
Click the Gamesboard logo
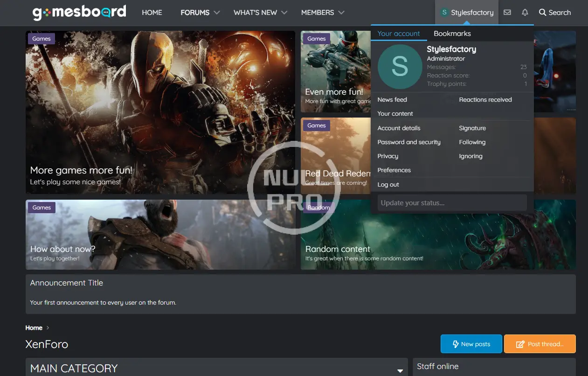point(79,13)
